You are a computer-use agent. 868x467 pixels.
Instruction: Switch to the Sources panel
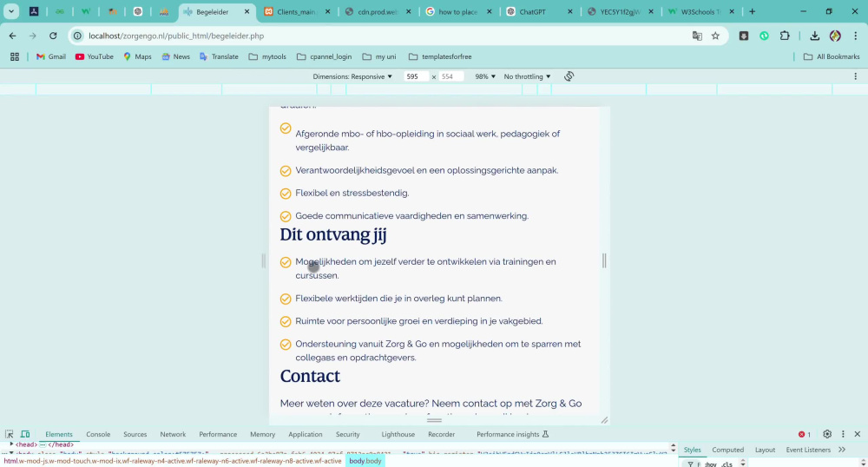[x=135, y=434]
